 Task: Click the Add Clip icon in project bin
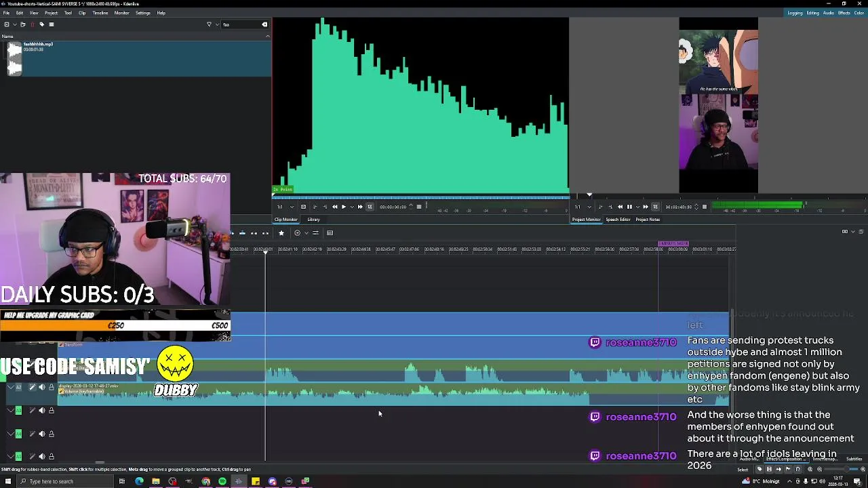(7, 24)
